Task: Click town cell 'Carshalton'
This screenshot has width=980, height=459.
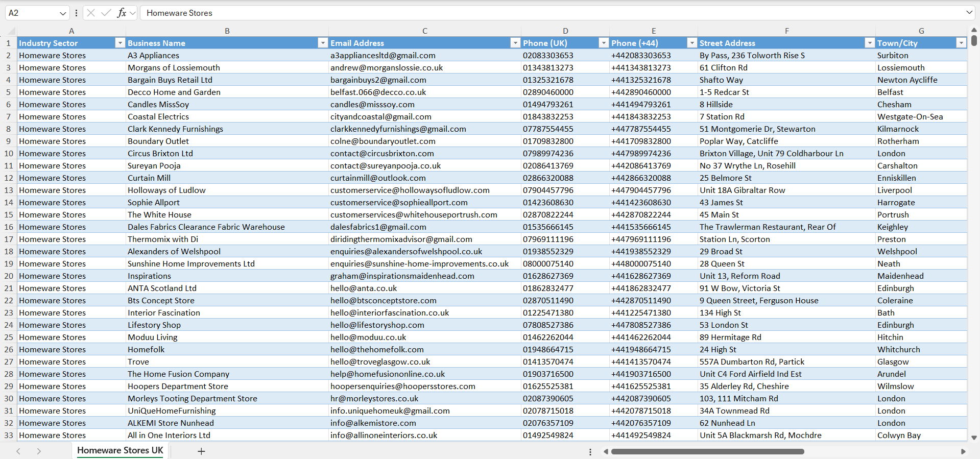Action: point(921,165)
